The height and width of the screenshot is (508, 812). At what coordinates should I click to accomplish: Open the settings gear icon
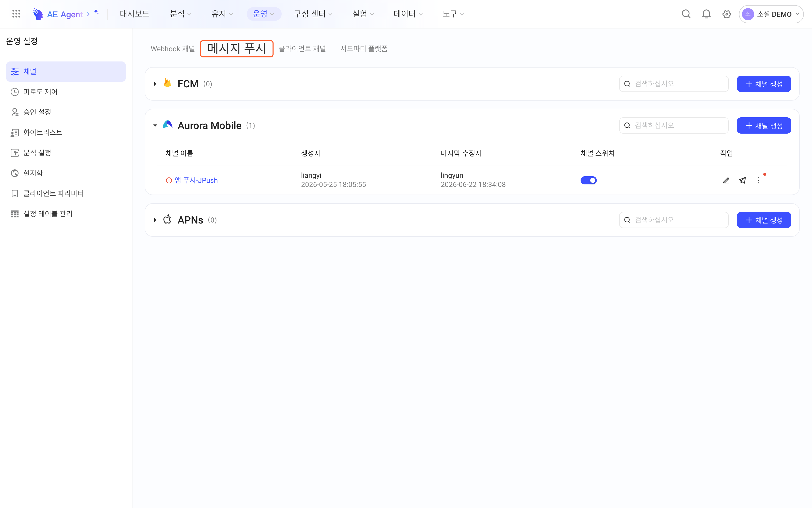point(726,14)
